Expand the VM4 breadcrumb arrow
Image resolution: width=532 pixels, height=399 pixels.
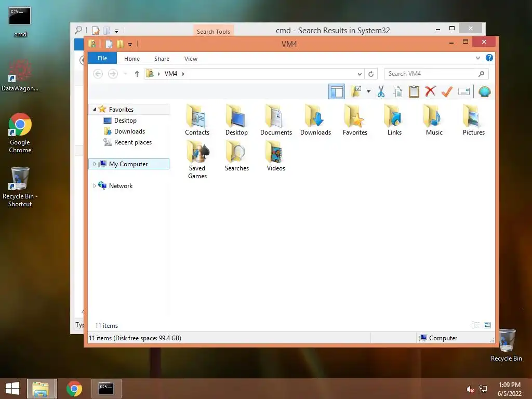pos(183,74)
